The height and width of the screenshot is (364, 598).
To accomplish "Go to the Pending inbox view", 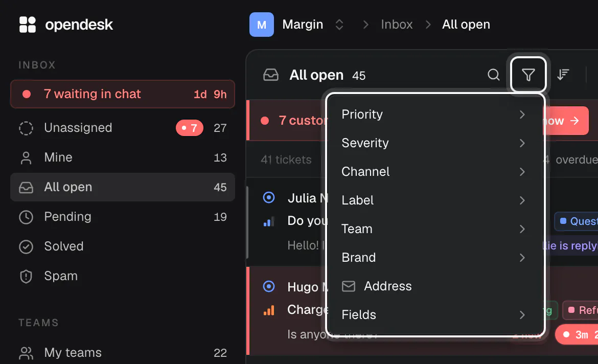I will click(123, 217).
